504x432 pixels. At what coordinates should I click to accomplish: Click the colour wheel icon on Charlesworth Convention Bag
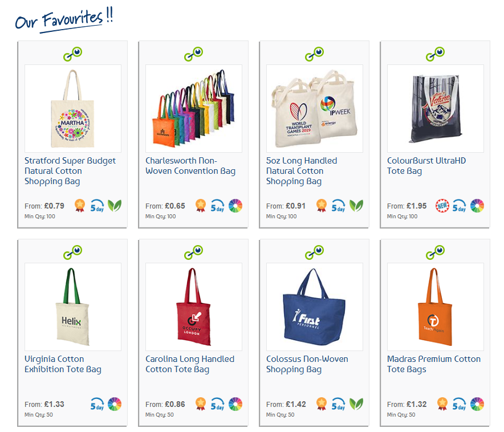pos(235,206)
